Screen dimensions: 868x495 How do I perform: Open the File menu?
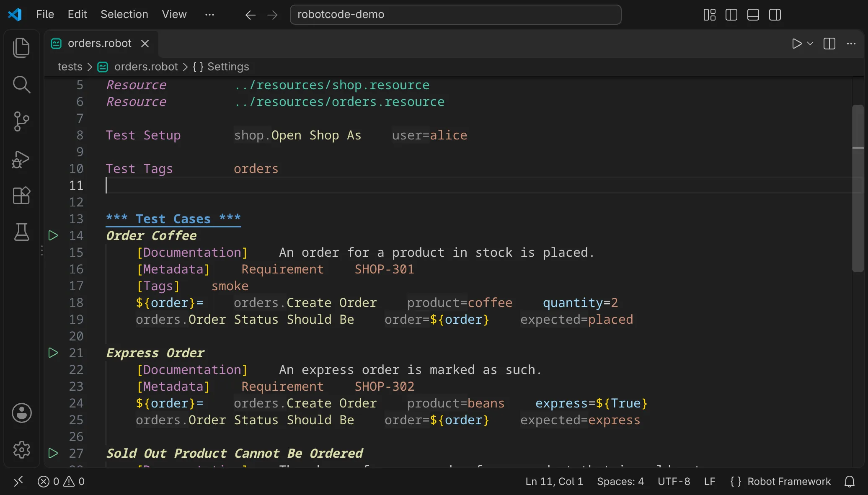pos(45,15)
